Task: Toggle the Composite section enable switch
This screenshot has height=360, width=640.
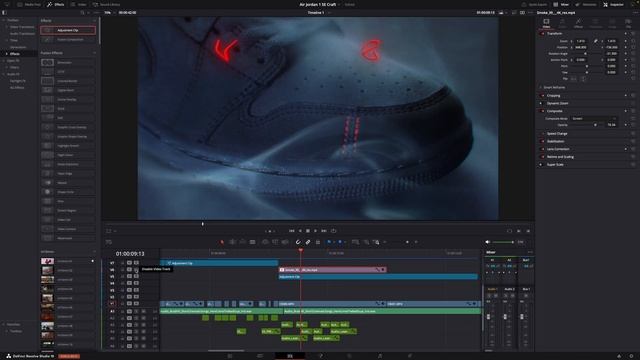Action: 542,111
